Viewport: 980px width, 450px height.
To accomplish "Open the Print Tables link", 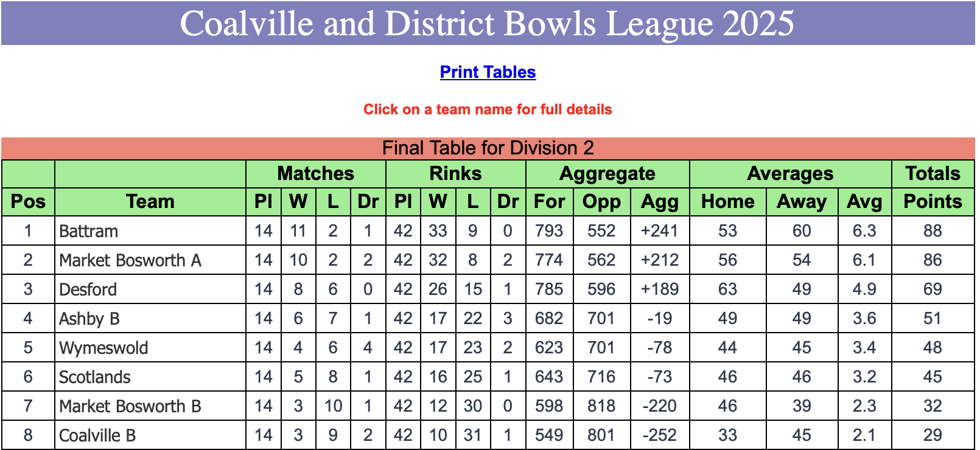I will 488,72.
